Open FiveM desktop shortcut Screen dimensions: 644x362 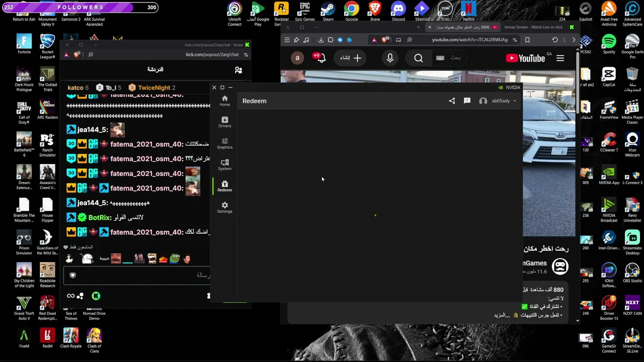[24, 338]
